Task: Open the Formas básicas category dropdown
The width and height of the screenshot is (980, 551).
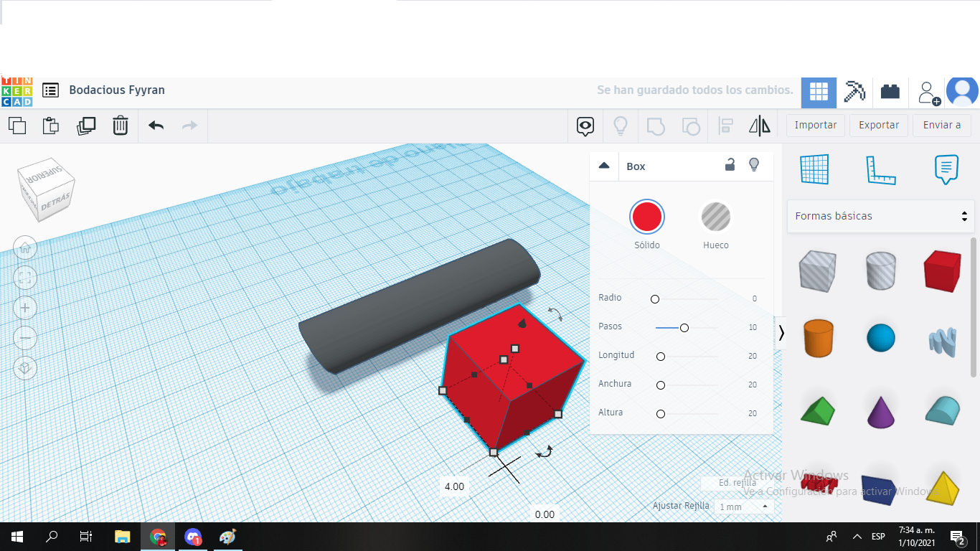Action: (881, 216)
